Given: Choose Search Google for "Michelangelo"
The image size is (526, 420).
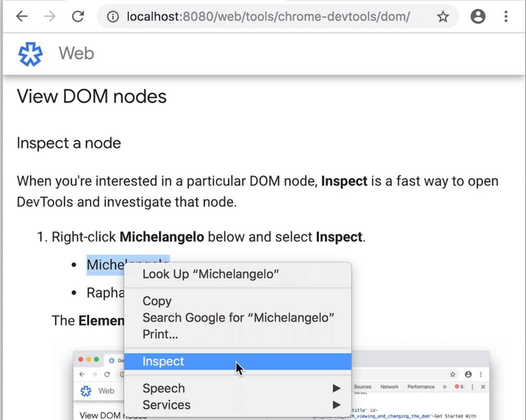Looking at the screenshot, I should click(238, 317).
